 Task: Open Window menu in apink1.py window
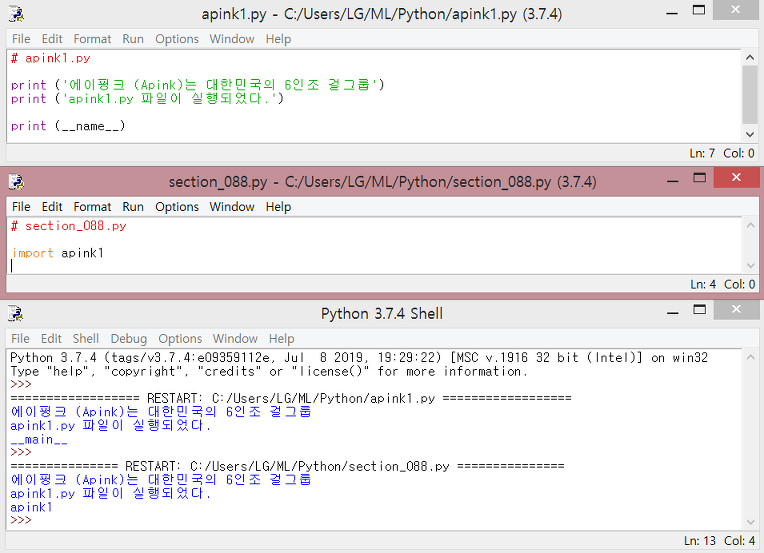coord(232,39)
